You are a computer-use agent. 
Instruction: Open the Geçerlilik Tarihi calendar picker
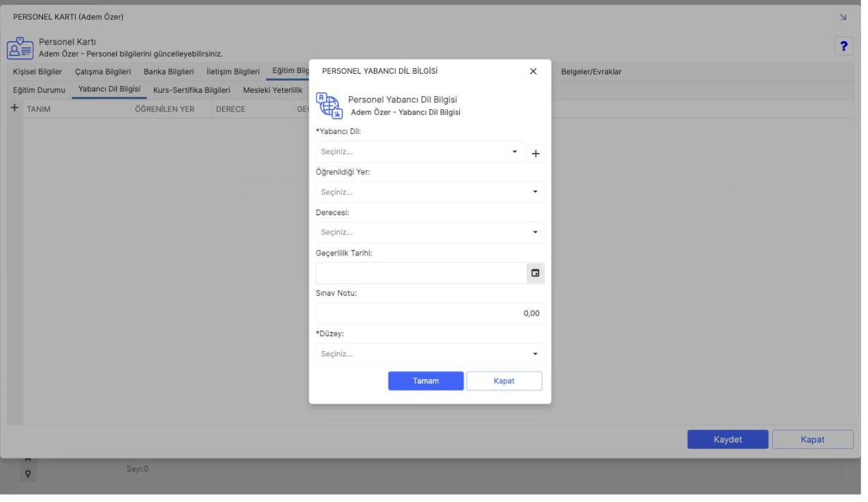tap(535, 273)
